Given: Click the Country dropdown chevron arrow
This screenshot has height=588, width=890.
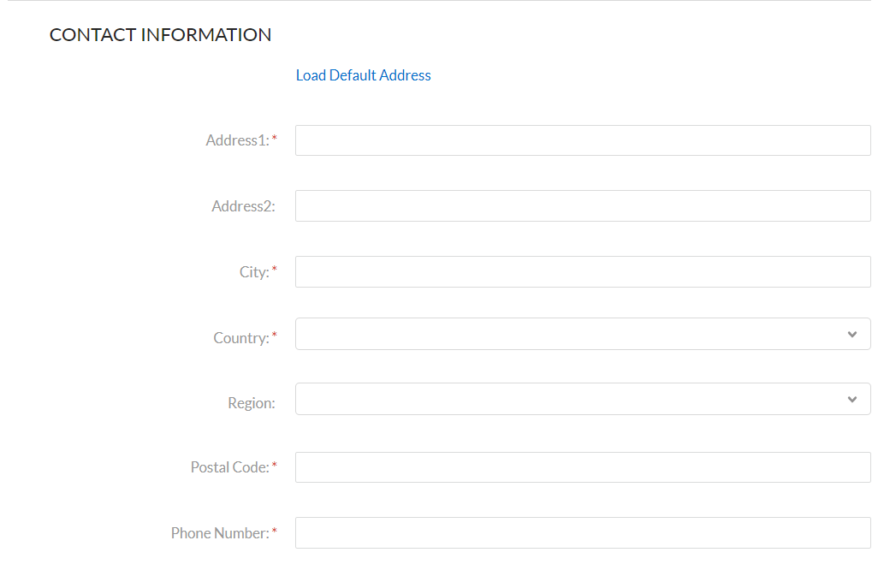Looking at the screenshot, I should pyautogui.click(x=851, y=335).
